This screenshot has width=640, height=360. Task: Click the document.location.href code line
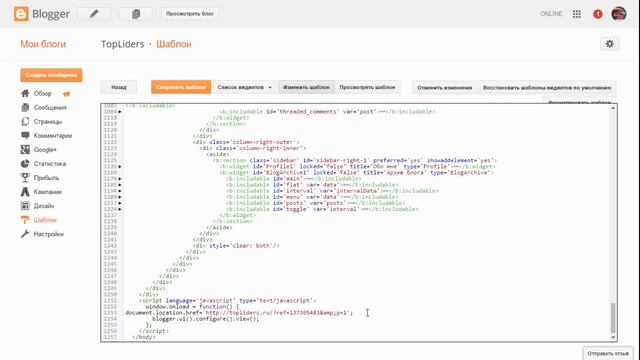point(239,313)
